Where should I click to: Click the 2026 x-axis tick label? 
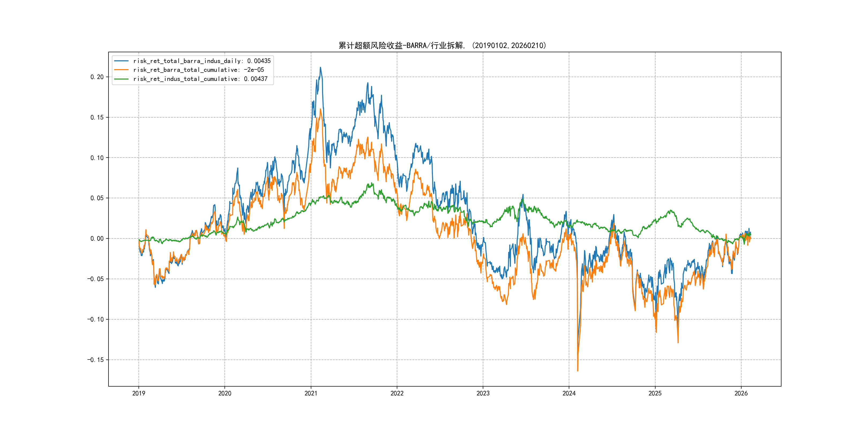pyautogui.click(x=741, y=393)
